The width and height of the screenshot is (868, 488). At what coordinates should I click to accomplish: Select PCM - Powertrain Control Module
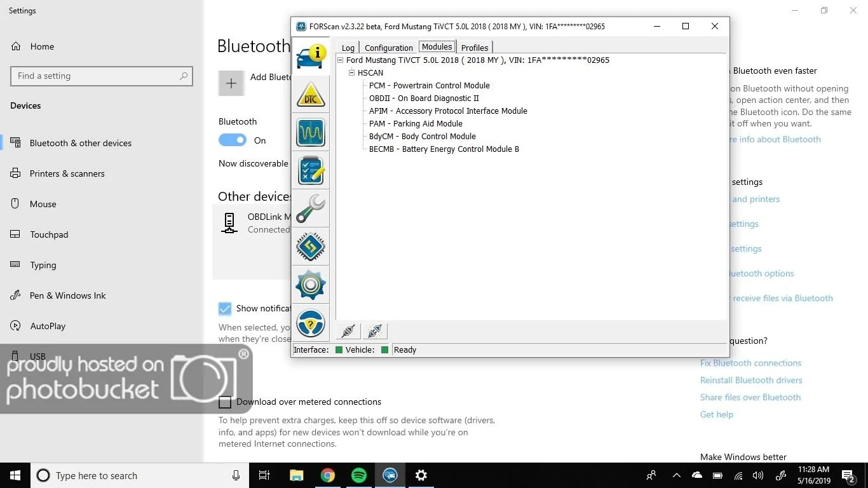430,85
